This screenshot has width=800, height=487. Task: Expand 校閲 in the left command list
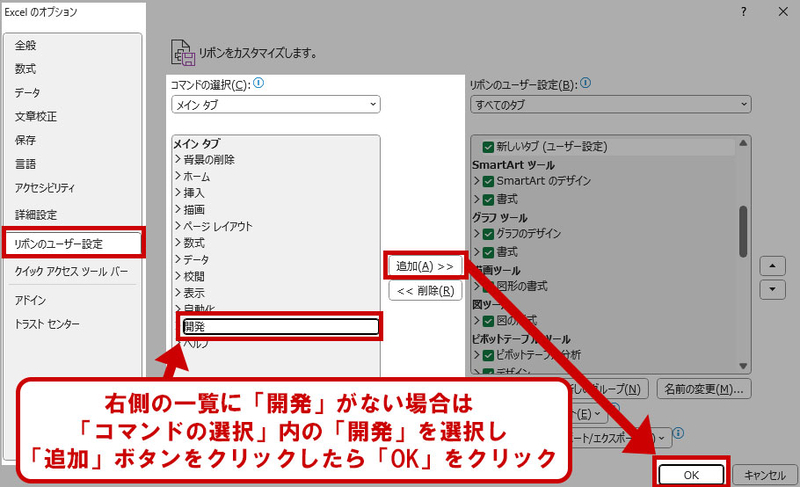(178, 276)
